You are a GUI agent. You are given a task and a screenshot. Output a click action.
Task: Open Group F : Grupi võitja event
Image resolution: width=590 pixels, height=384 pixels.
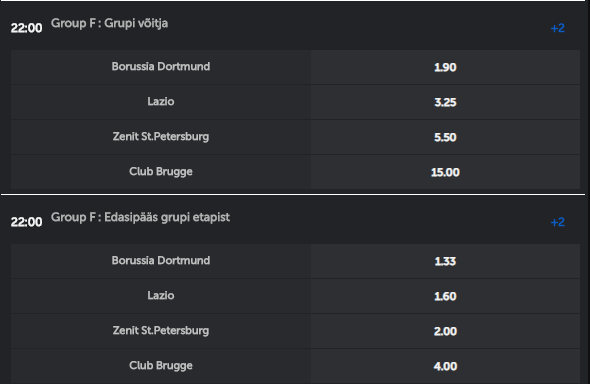pos(109,23)
